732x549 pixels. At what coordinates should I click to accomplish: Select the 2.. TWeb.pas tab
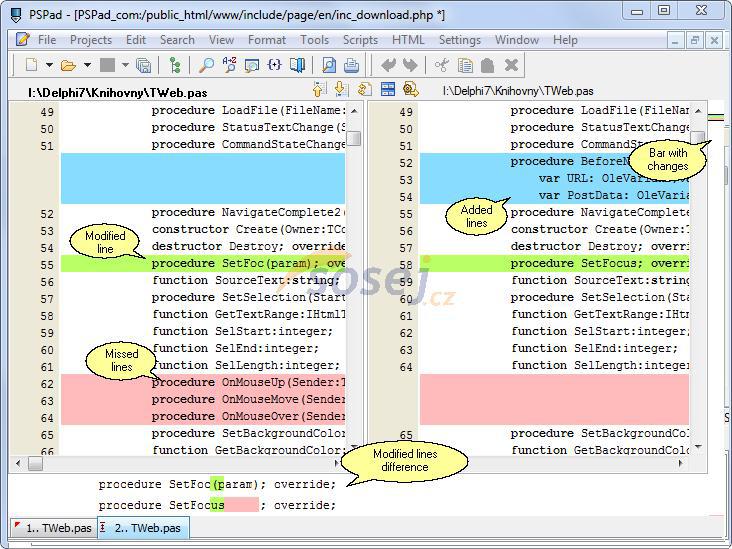tap(142, 527)
